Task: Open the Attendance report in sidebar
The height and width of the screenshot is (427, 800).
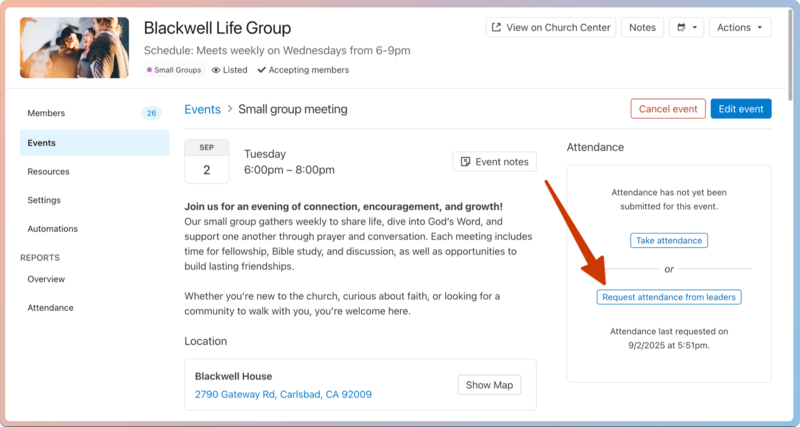Action: click(x=50, y=308)
